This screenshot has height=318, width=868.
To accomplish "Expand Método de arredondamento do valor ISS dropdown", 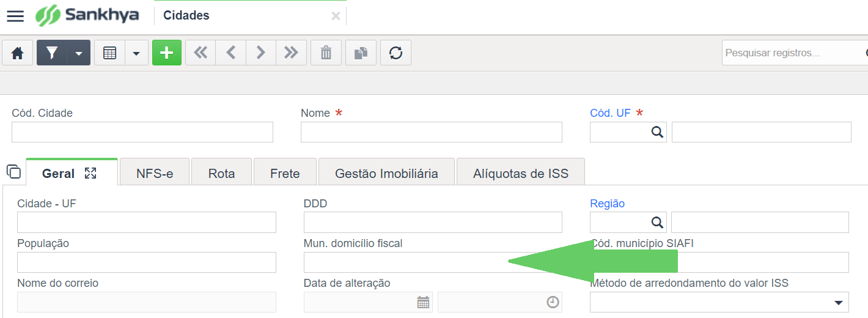I will tap(837, 303).
